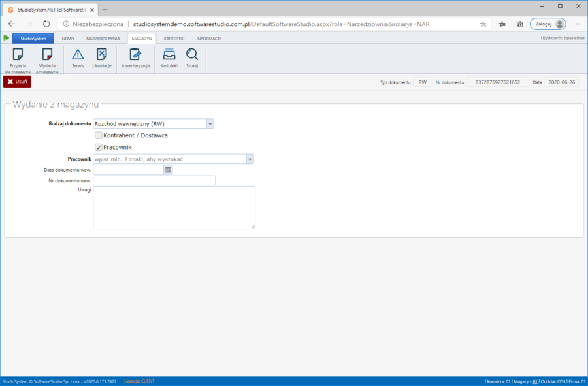
Task: Focus the Pracownik search field
Action: [170, 159]
